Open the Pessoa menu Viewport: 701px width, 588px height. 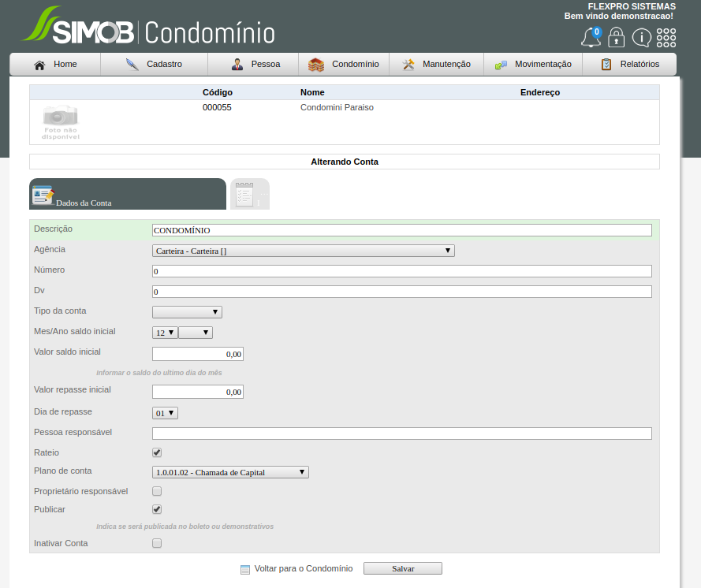pos(253,65)
